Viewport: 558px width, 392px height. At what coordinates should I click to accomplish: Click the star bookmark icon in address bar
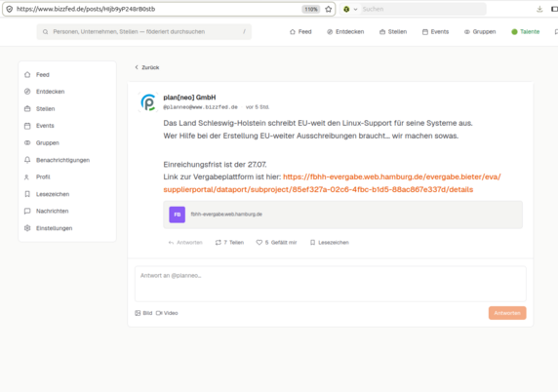coord(329,9)
